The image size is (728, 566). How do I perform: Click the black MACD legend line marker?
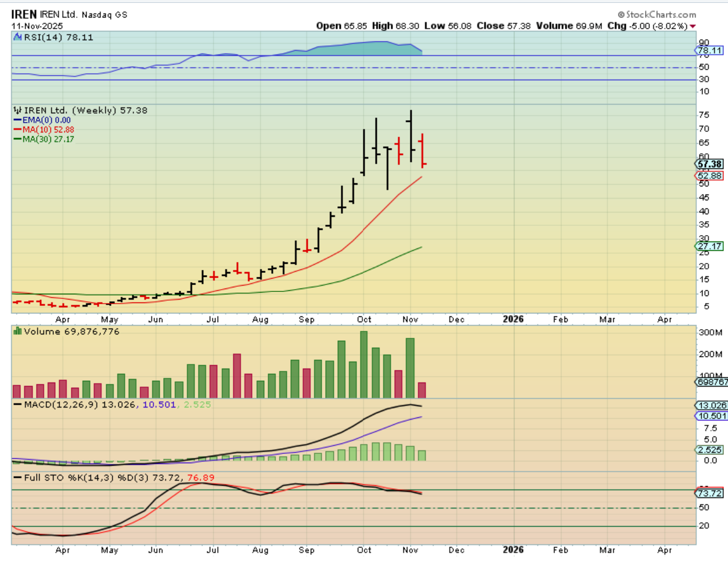17,405
